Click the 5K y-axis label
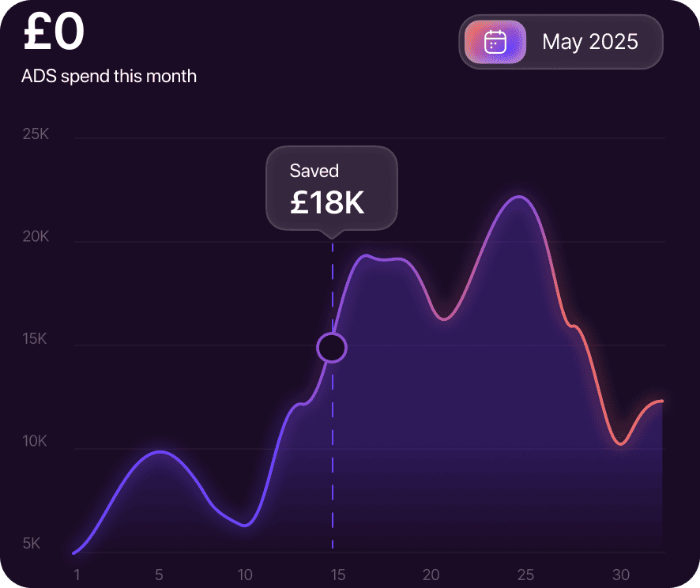The image size is (700, 588). (32, 544)
